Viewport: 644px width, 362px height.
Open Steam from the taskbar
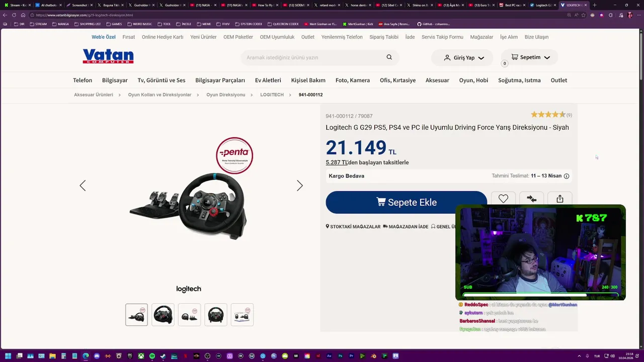pyautogui.click(x=163, y=356)
